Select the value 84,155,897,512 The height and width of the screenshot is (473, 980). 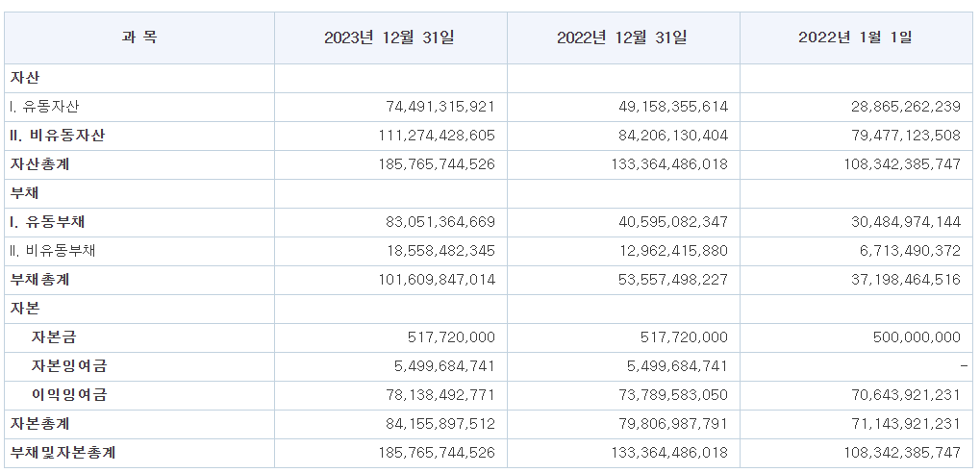440,424
